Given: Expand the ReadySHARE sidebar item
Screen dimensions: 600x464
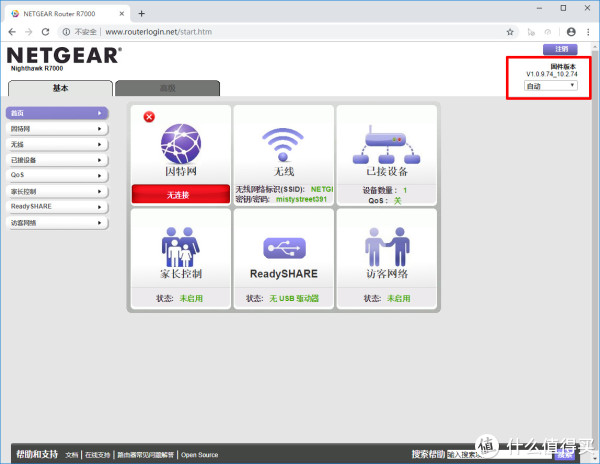Looking at the screenshot, I should [55, 206].
